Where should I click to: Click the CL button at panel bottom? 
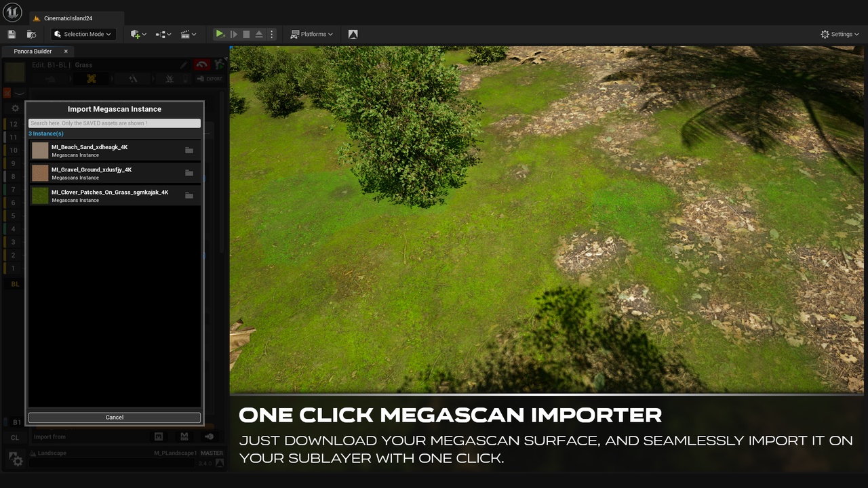(x=15, y=438)
